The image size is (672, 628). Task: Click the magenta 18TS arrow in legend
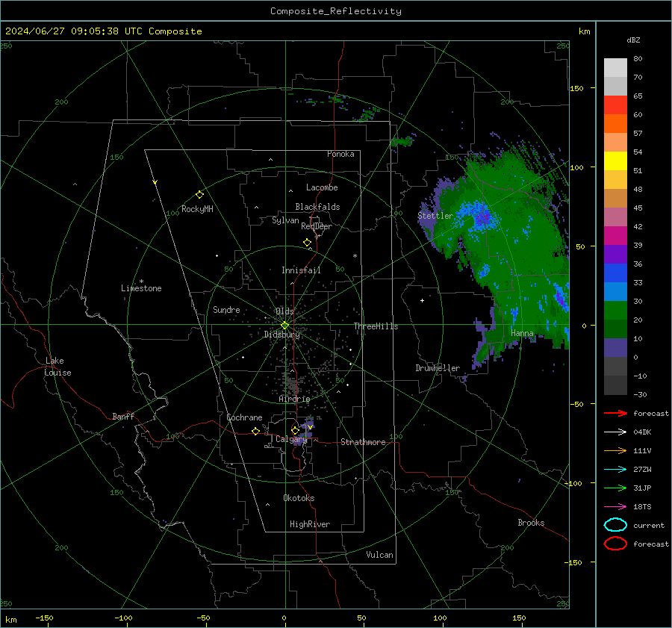[615, 507]
